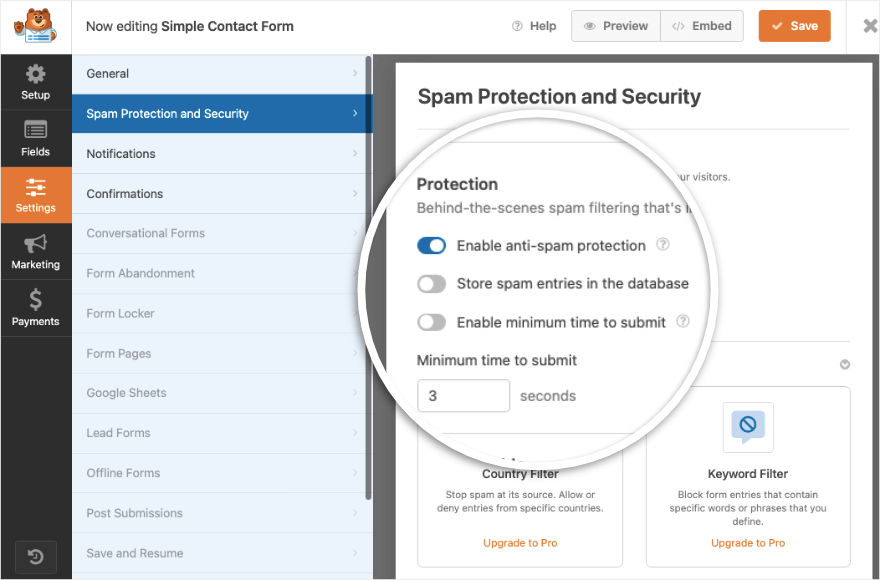880x580 pixels.
Task: Click Upgrade to Pro under Keyword Filter
Action: click(x=748, y=543)
